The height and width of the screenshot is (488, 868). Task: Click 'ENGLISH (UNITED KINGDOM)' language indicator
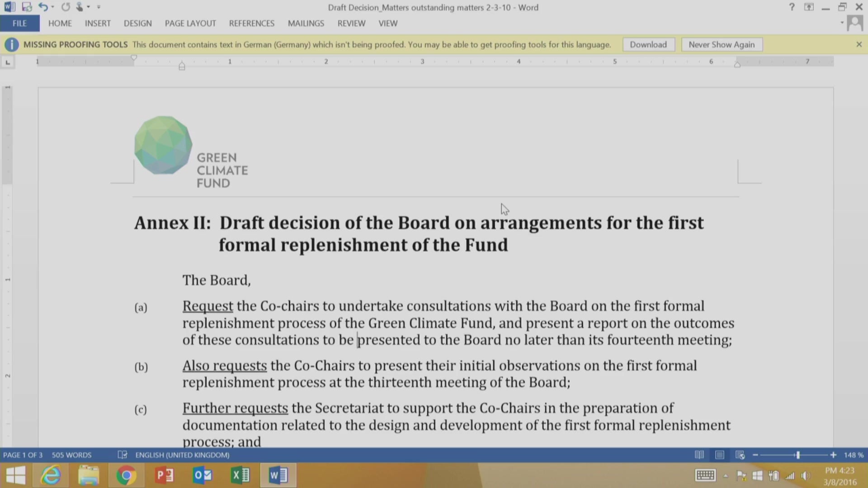pos(182,455)
